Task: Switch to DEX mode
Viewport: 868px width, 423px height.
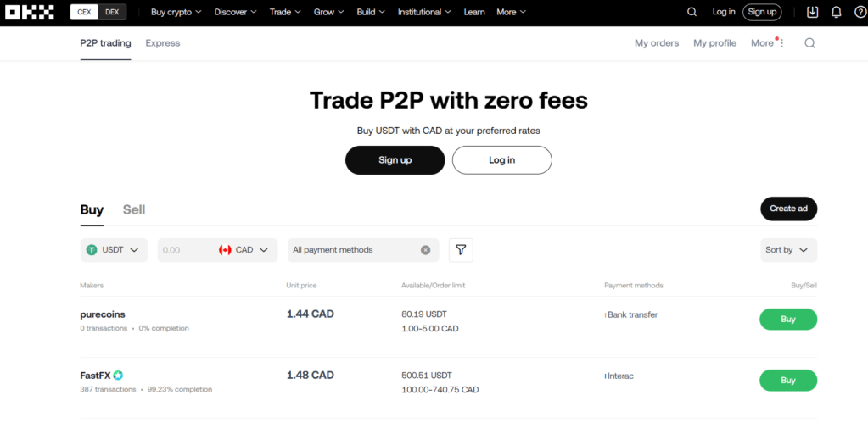Action: click(111, 12)
